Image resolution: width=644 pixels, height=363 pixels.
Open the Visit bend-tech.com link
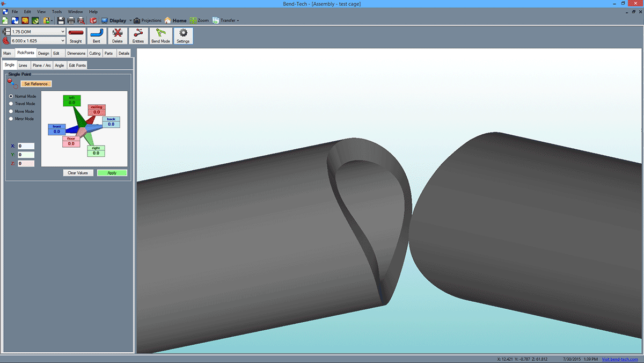point(620,359)
